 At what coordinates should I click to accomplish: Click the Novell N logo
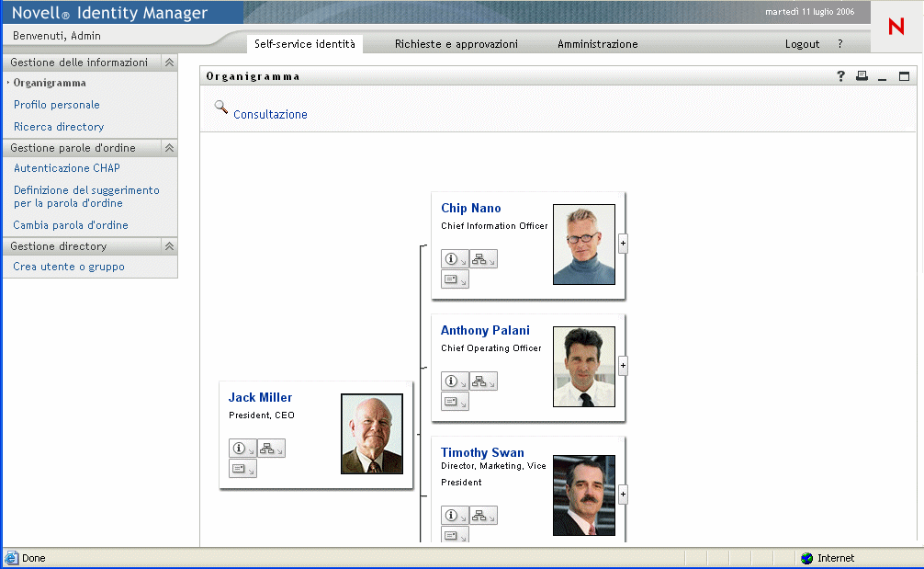[x=896, y=26]
